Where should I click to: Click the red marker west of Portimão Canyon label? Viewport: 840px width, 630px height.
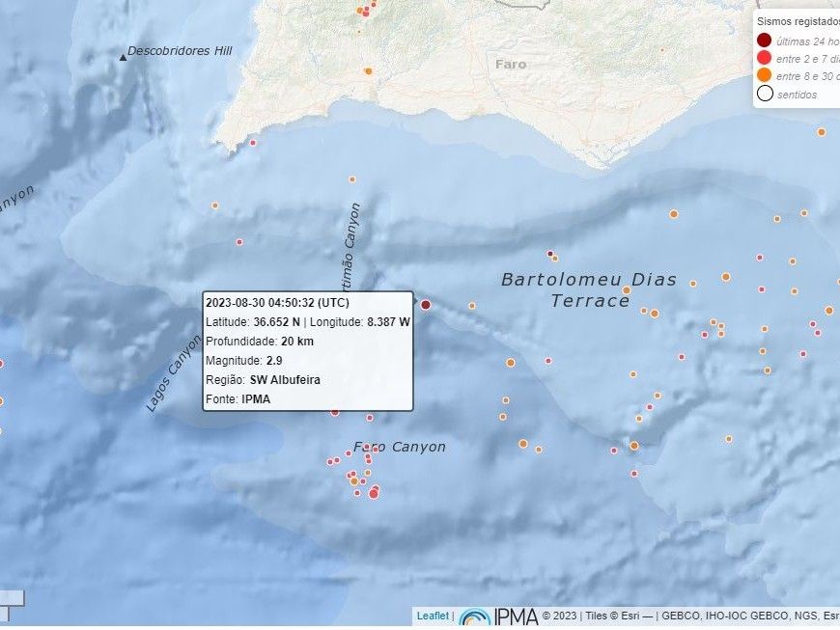239,242
